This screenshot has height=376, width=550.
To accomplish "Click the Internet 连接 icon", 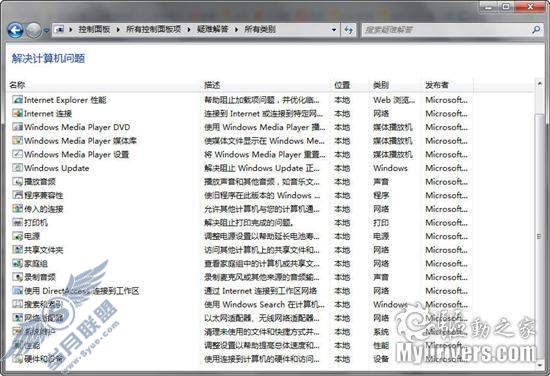I will 17,113.
